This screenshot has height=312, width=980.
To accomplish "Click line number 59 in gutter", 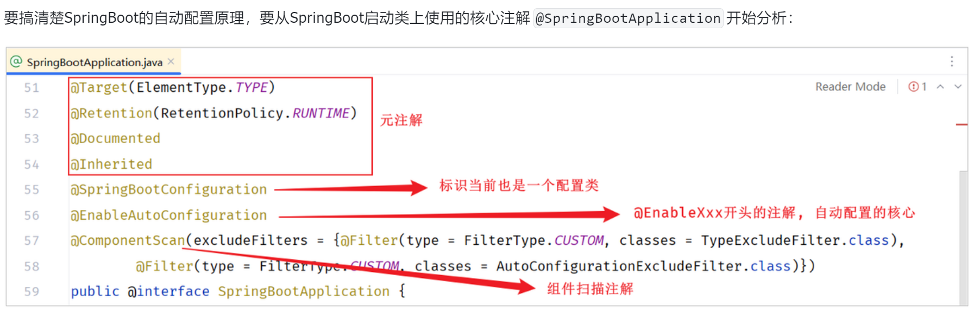I will (x=32, y=292).
